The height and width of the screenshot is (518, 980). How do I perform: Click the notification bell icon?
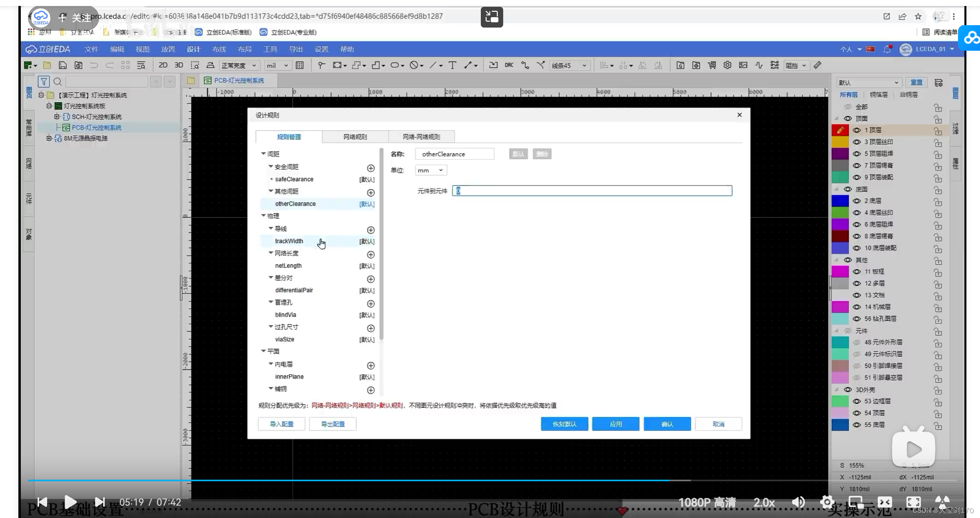pyautogui.click(x=887, y=49)
